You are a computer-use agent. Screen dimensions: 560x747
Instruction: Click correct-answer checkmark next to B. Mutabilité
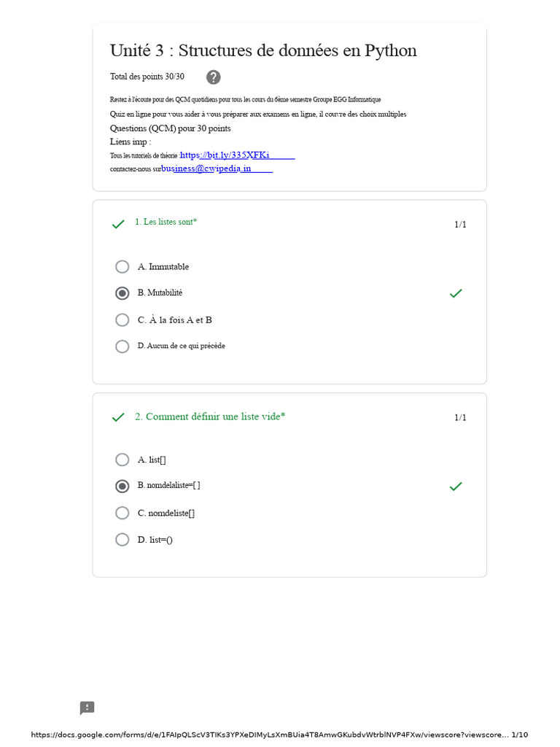point(456,293)
